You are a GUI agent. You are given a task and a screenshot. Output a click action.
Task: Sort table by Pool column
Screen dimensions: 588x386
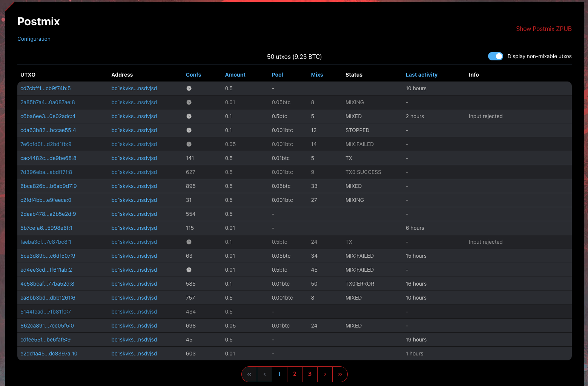pyautogui.click(x=278, y=75)
